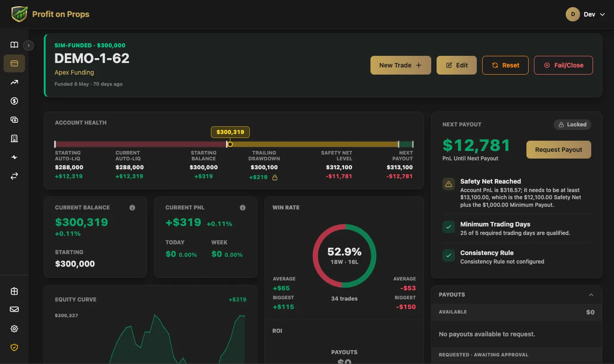Open the mail envelope icon in sidebar
Screen dimensions: 614x364
[14, 310]
